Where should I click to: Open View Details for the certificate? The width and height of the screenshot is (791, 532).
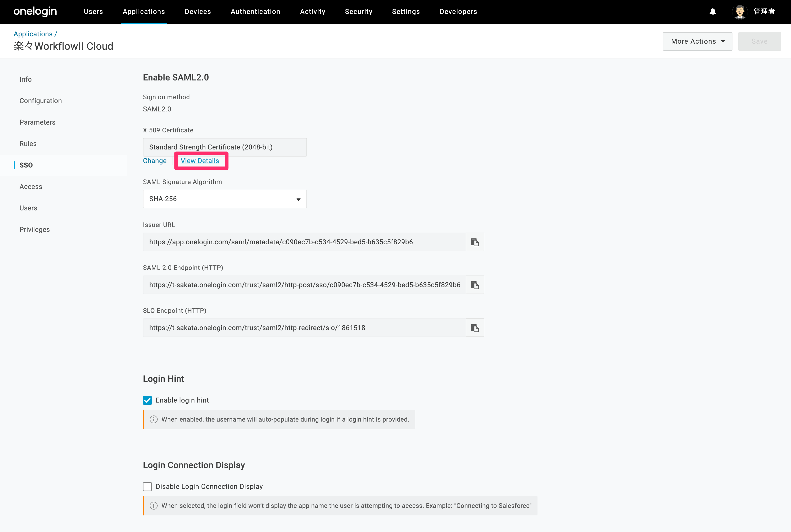[x=200, y=161]
